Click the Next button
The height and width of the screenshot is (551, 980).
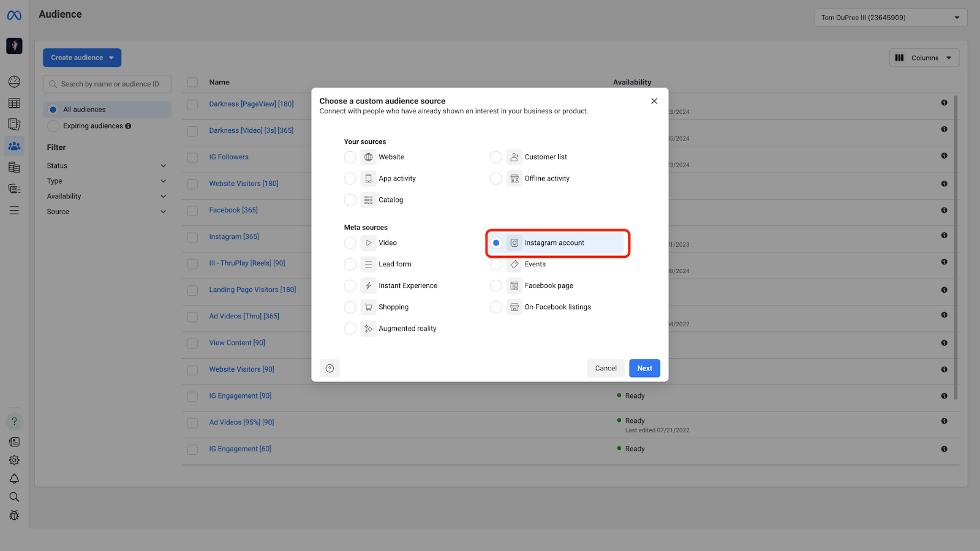coord(644,369)
